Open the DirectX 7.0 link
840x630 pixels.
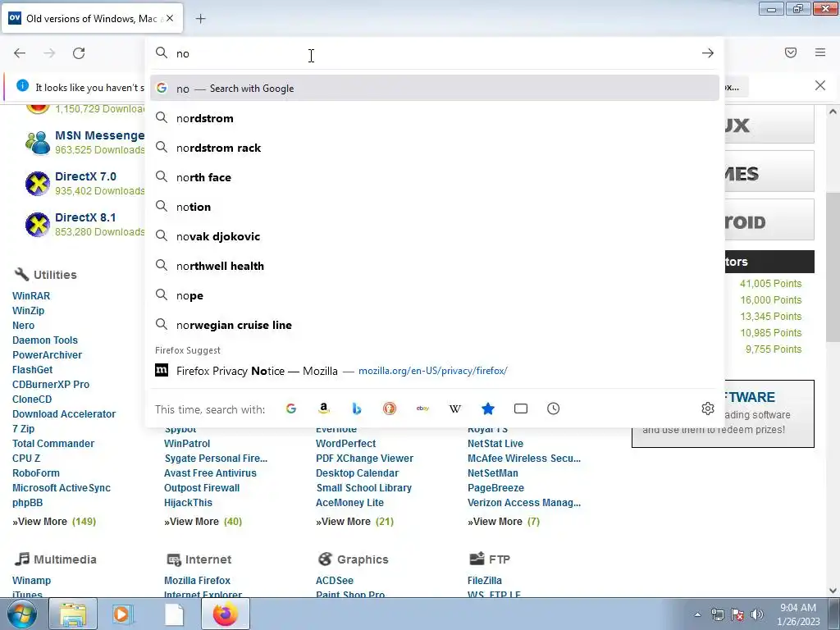click(85, 176)
